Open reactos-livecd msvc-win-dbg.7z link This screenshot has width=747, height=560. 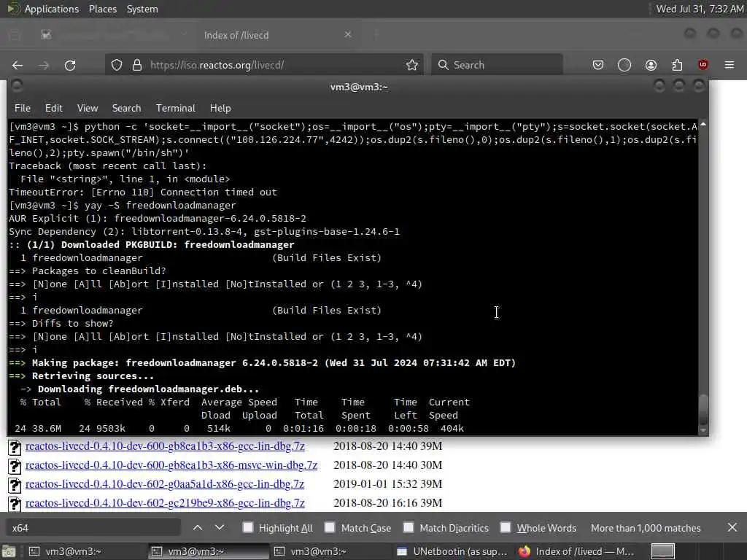[x=171, y=465]
